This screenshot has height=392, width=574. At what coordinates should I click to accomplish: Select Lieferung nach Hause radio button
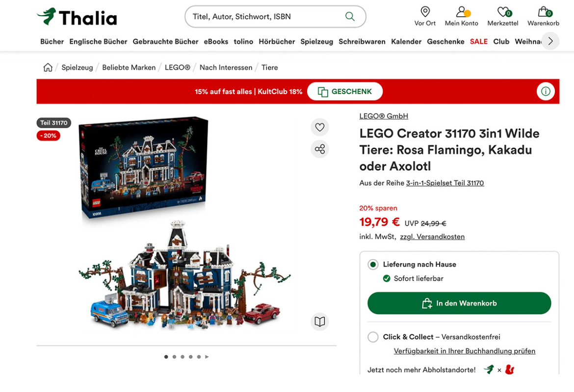pos(373,264)
